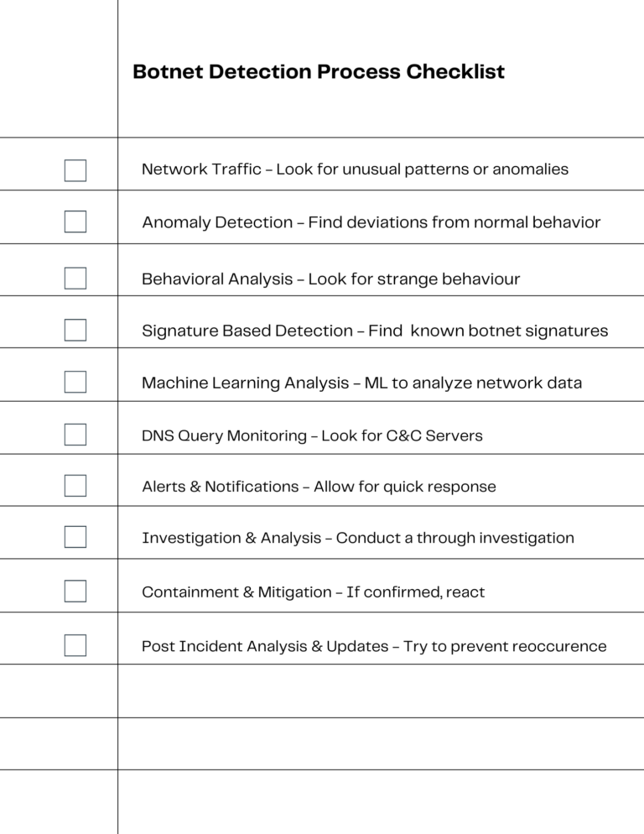The image size is (644, 834).
Task: Click the Signature Based Detection text
Action: tap(375, 331)
